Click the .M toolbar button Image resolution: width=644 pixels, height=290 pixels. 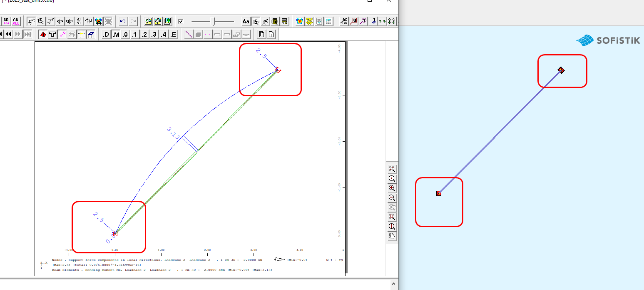click(x=116, y=34)
